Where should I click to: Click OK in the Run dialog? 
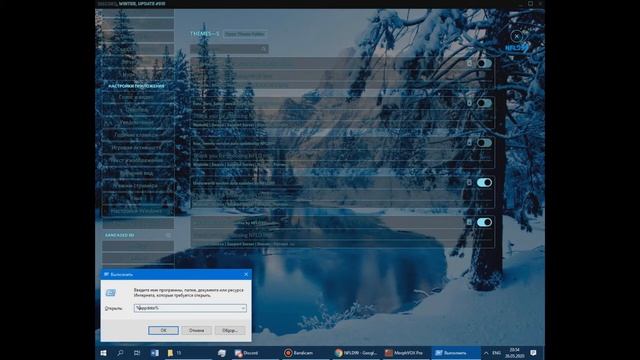pyautogui.click(x=163, y=330)
